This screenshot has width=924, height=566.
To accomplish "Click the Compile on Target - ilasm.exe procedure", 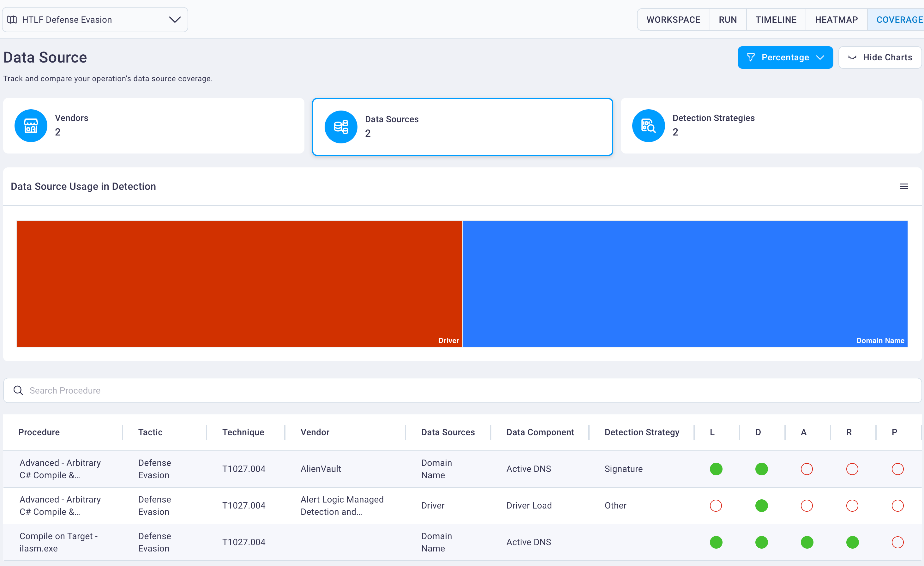I will [x=58, y=542].
